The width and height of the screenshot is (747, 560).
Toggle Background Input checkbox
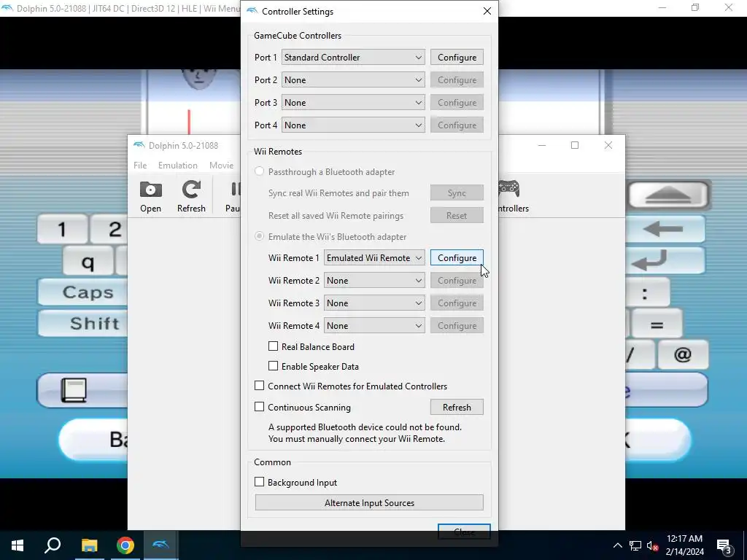[259, 482]
